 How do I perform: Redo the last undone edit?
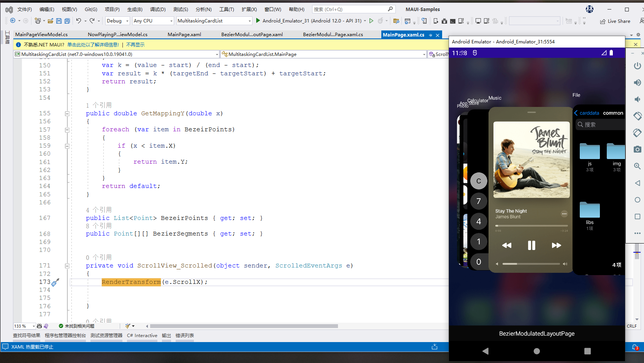(92, 21)
